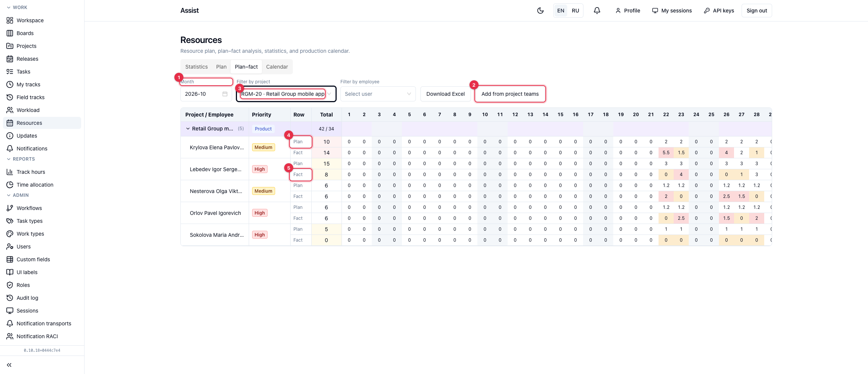Image resolution: width=868 pixels, height=374 pixels.
Task: Open the Filter by project dropdown
Action: pyautogui.click(x=286, y=94)
